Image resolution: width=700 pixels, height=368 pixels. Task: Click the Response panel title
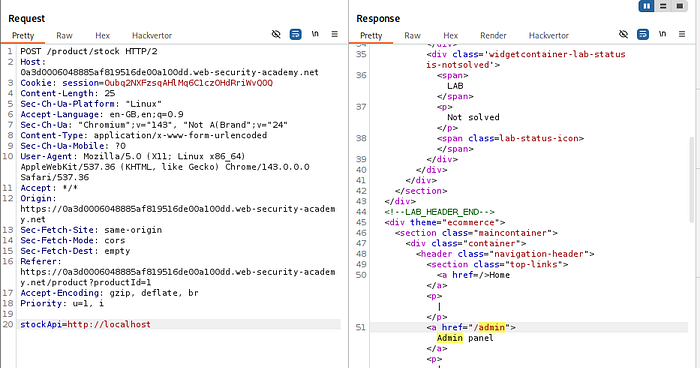pyautogui.click(x=378, y=19)
